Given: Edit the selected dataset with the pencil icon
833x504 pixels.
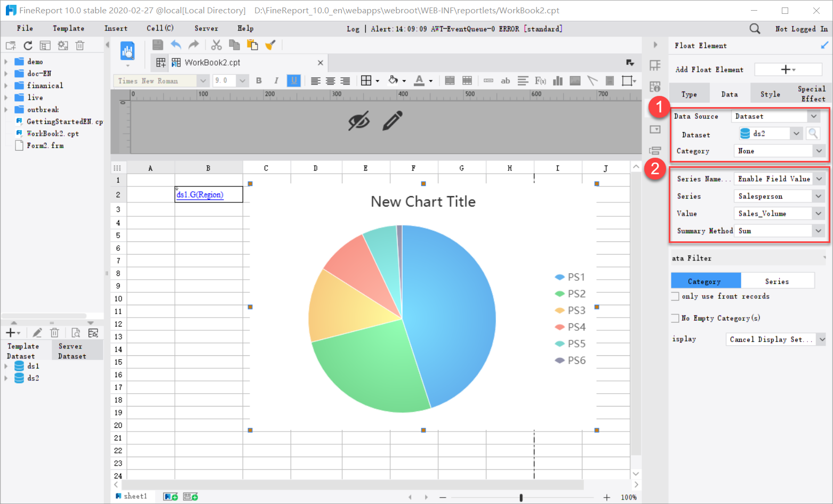Looking at the screenshot, I should coord(37,332).
